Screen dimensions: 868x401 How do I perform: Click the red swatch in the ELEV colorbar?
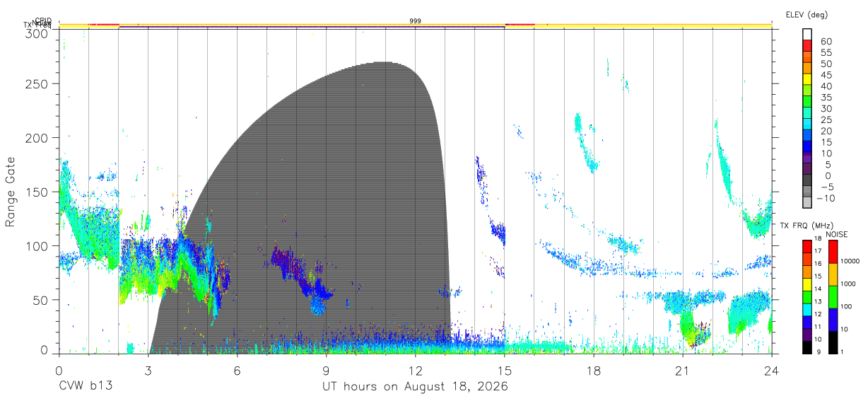807,45
